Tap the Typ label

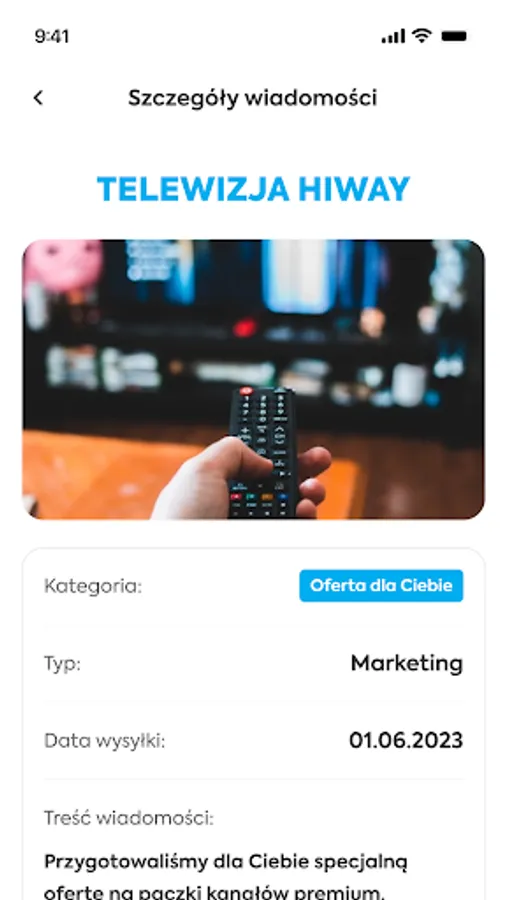coord(63,665)
